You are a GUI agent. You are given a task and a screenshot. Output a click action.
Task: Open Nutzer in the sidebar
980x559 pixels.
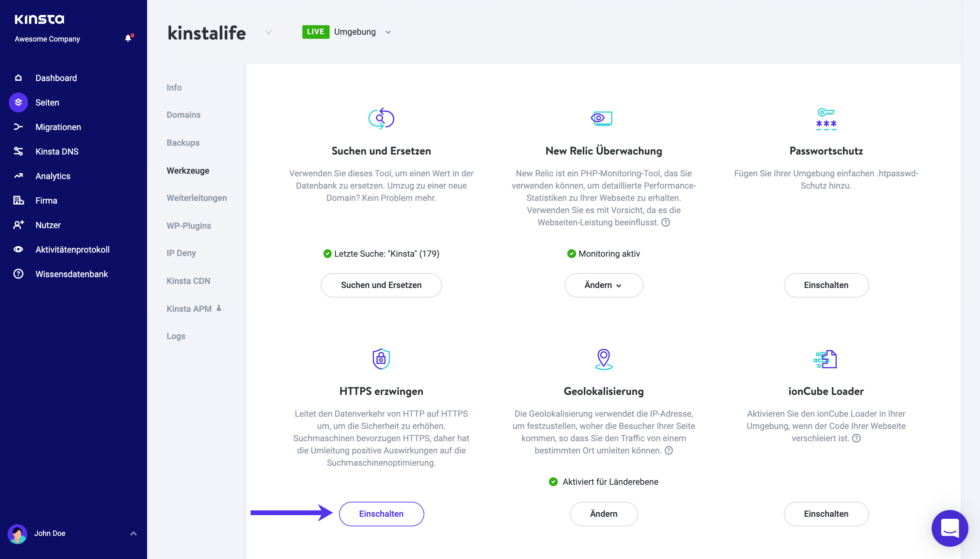48,225
